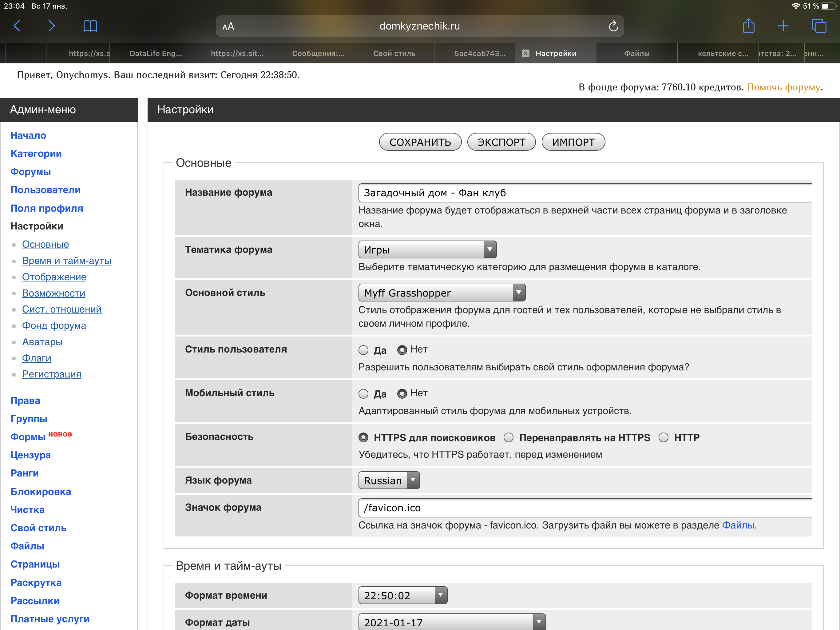Image resolution: width=840 pixels, height=630 pixels.
Task: Select Да for Мобильный стиль
Action: (363, 394)
